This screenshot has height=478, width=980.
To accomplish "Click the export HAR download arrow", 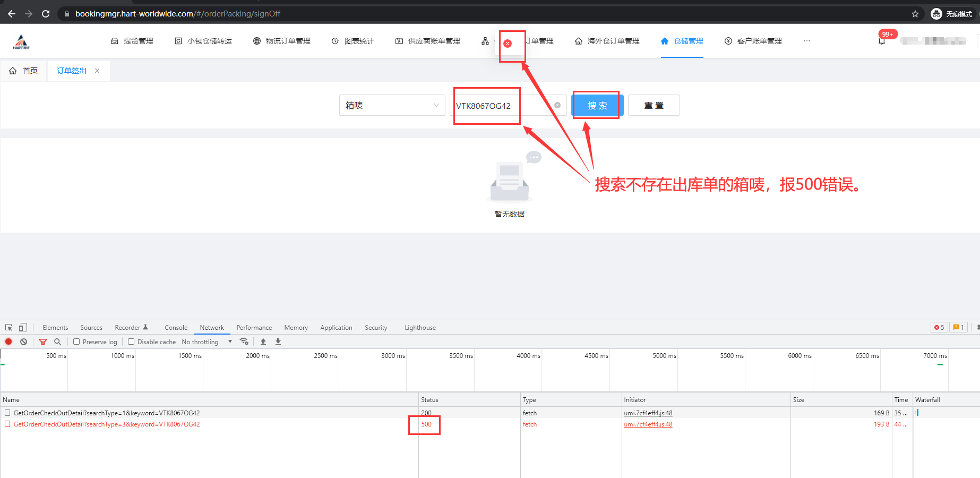I will (x=278, y=342).
